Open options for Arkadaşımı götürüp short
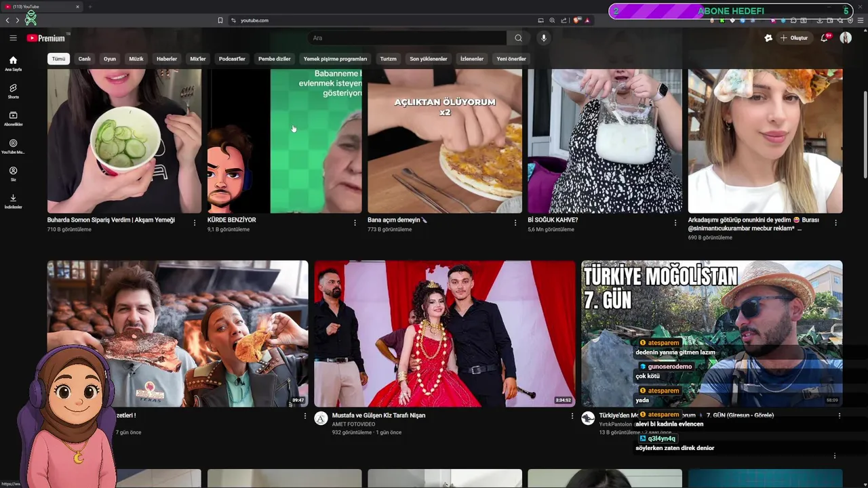This screenshot has height=488, width=868. tap(835, 222)
